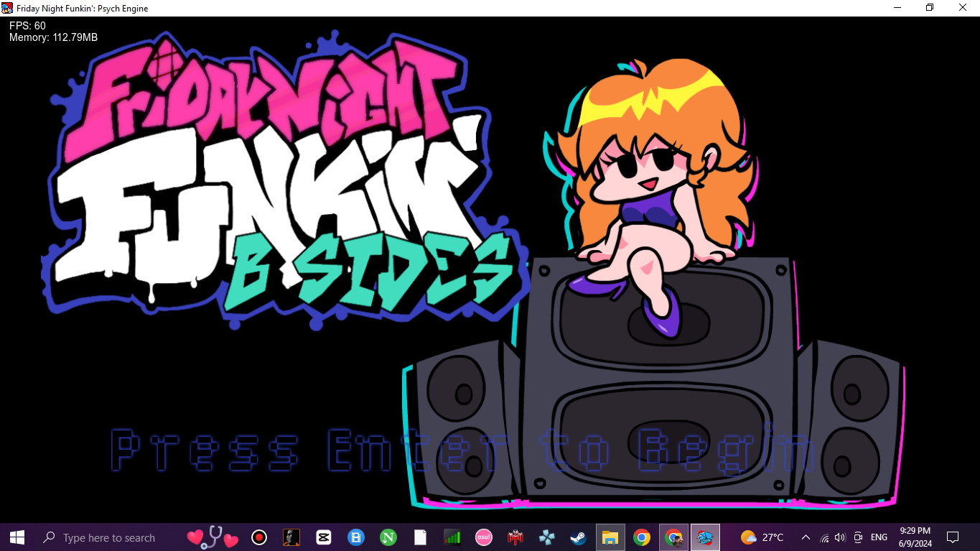Open File Explorer from the taskbar
Viewport: 980px width, 551px height.
610,537
